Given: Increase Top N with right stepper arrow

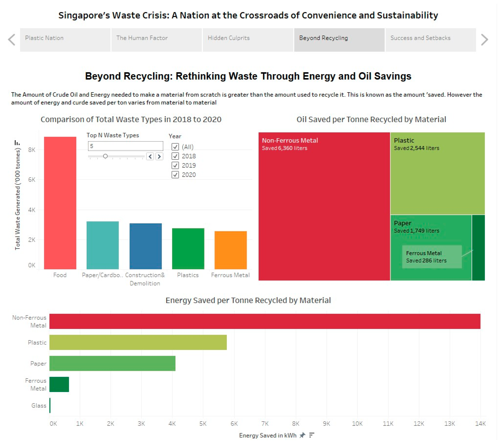Looking at the screenshot, I should pos(159,156).
